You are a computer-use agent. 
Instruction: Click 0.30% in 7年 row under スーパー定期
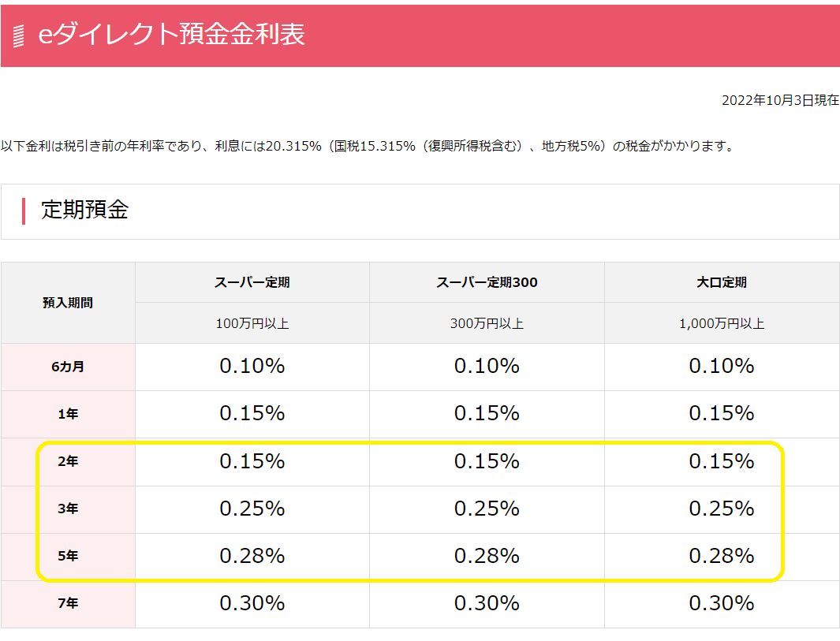[x=252, y=603]
